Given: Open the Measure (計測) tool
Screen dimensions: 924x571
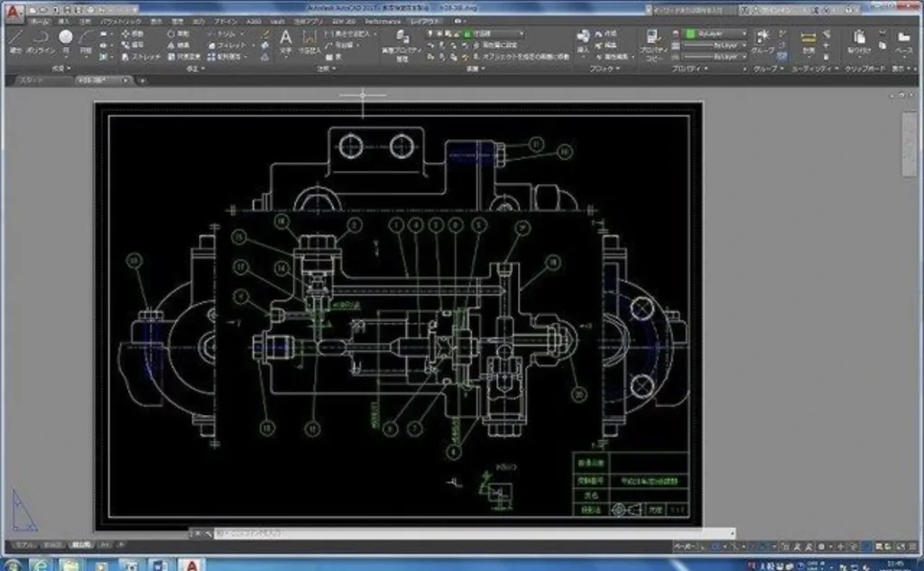Looking at the screenshot, I should click(808, 41).
